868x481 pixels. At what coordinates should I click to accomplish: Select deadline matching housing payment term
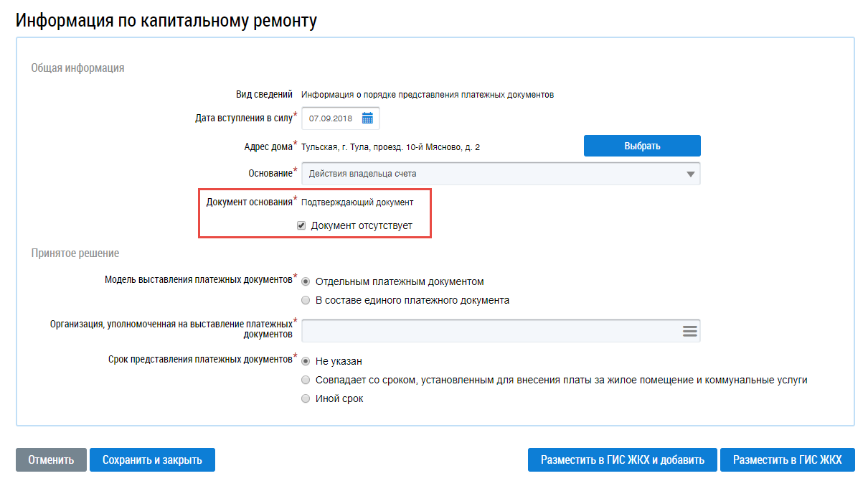(306, 380)
